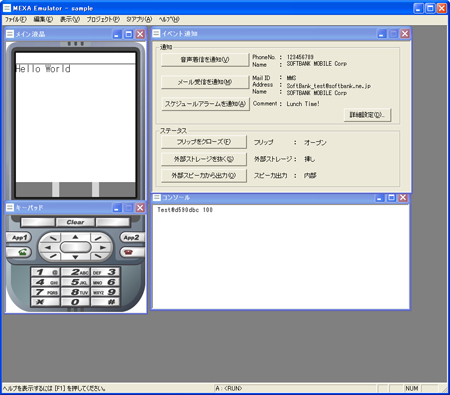This screenshot has width=450, height=395.
Task: Click the Clear key on the keypad
Action: (x=75, y=222)
